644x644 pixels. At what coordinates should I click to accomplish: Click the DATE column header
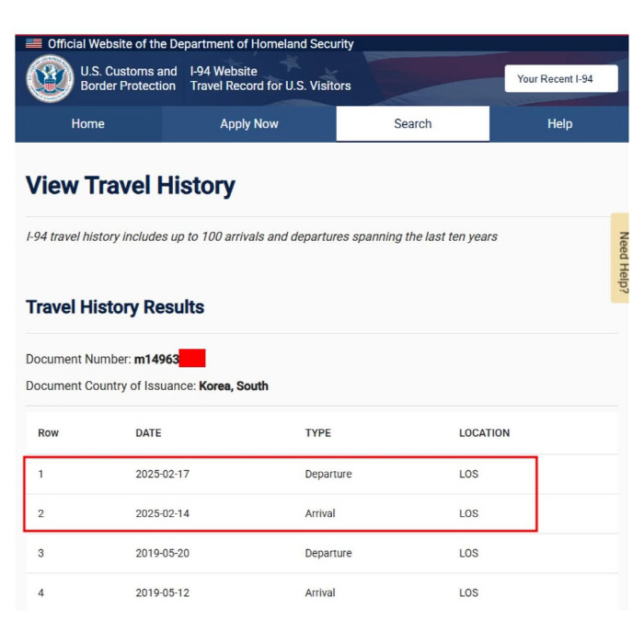148,433
